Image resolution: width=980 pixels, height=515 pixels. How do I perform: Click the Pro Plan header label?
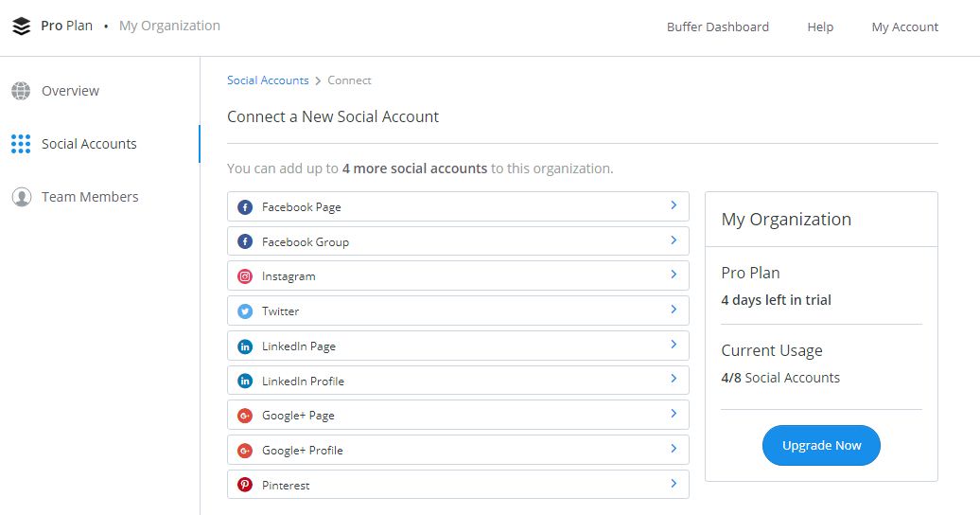[67, 26]
